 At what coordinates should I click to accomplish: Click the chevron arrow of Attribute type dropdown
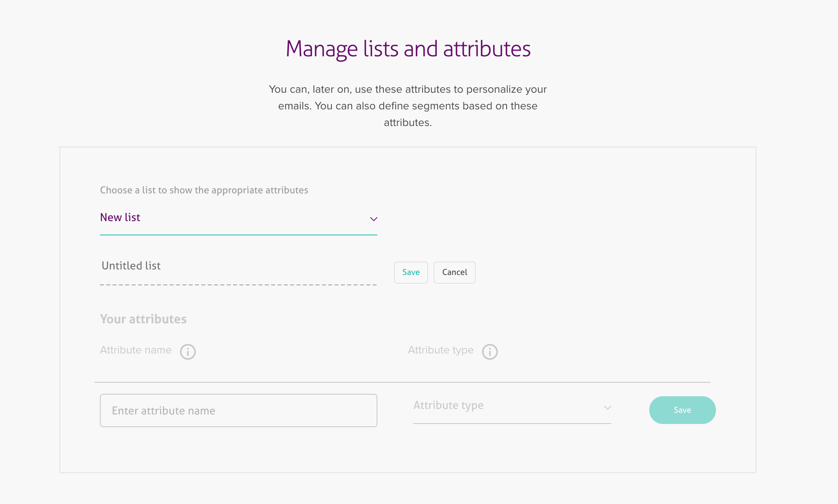pos(607,408)
